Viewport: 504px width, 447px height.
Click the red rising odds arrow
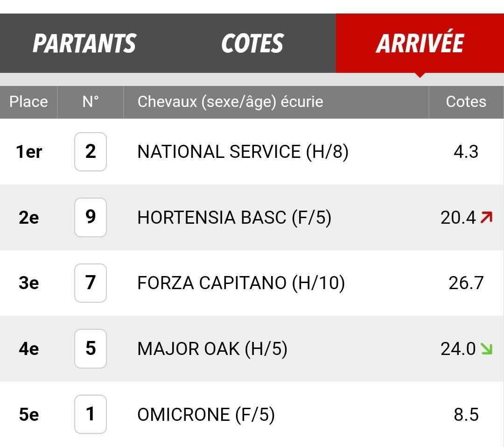486,217
